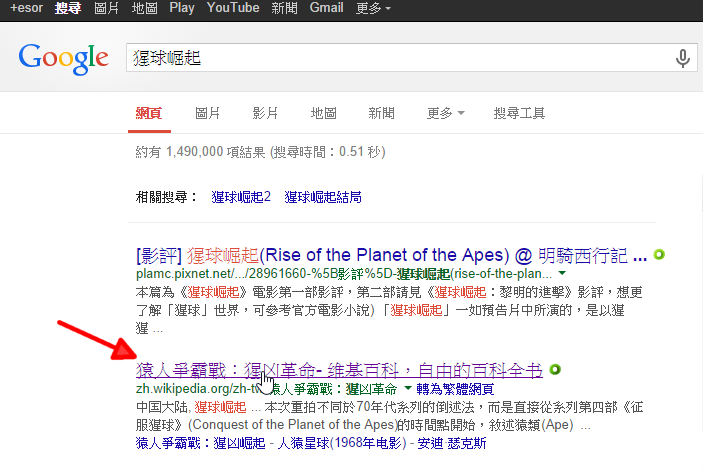Viewport: 703px width, 468px height.
Task: Click the result count text 約有 1,490,000 項結果
Action: (x=200, y=152)
